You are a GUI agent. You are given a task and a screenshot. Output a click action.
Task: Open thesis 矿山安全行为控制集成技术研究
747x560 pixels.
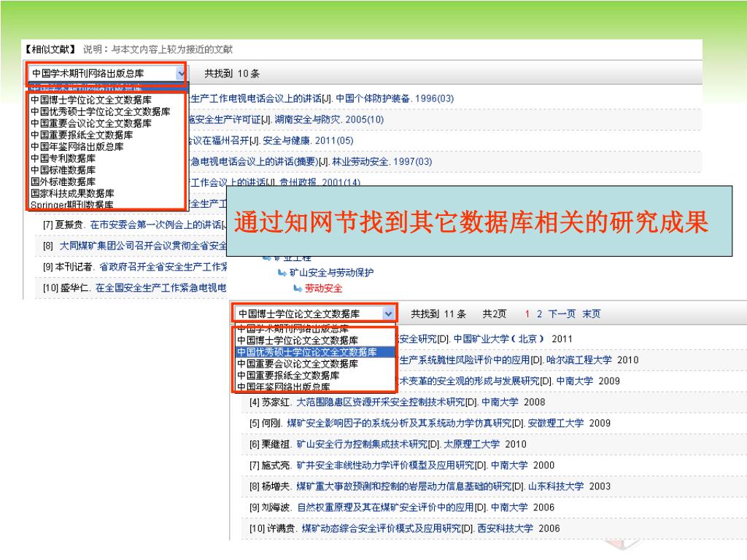(x=362, y=444)
